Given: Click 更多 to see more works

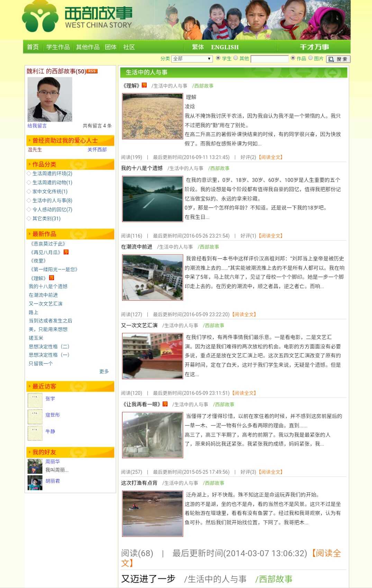Looking at the screenshot, I should click(x=104, y=372).
